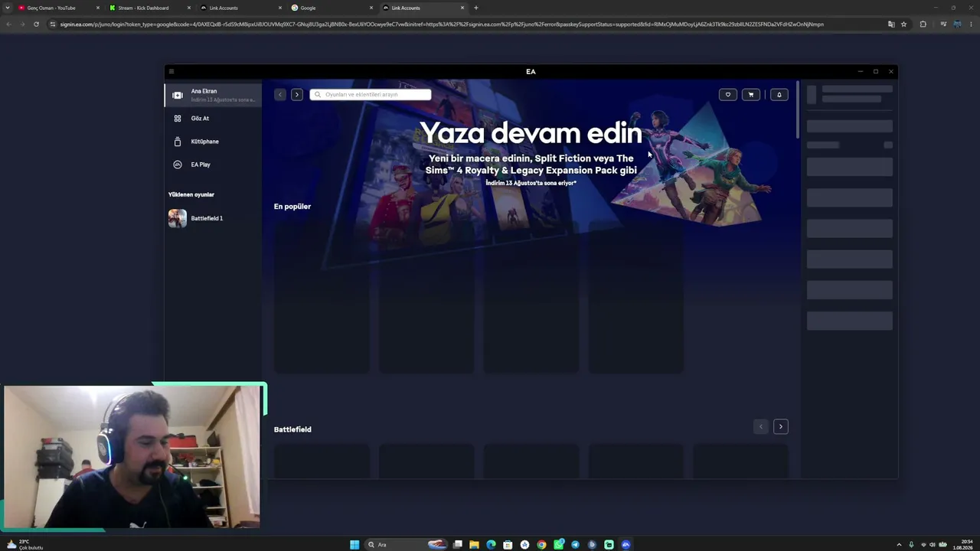Open Telegram from the taskbar
Image resolution: width=980 pixels, height=551 pixels.
click(x=575, y=545)
